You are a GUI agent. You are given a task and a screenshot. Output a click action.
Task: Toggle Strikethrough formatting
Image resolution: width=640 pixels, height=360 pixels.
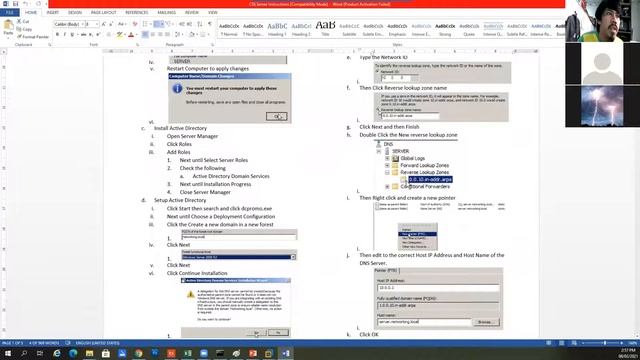click(83, 35)
